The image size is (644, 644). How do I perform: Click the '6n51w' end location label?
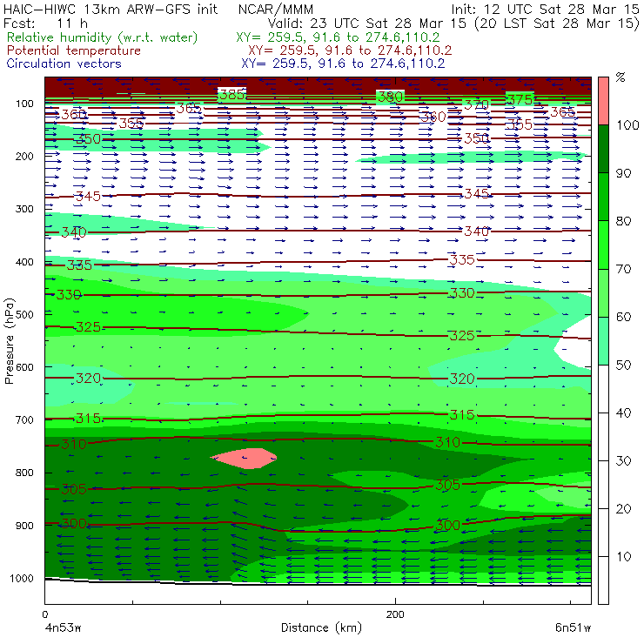(x=574, y=628)
